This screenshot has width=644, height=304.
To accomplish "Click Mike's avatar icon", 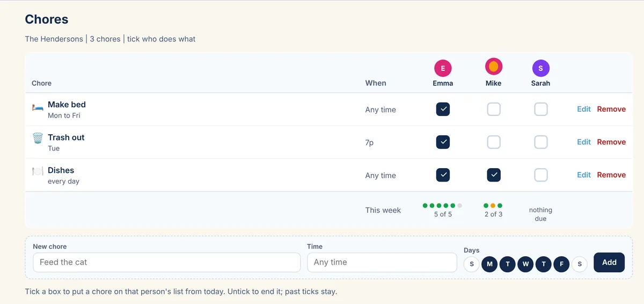I will [494, 67].
